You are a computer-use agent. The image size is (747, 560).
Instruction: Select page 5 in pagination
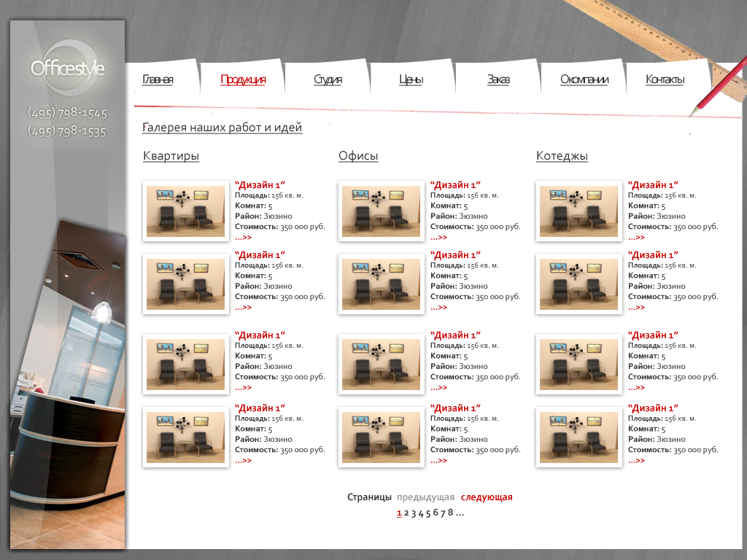click(x=428, y=513)
